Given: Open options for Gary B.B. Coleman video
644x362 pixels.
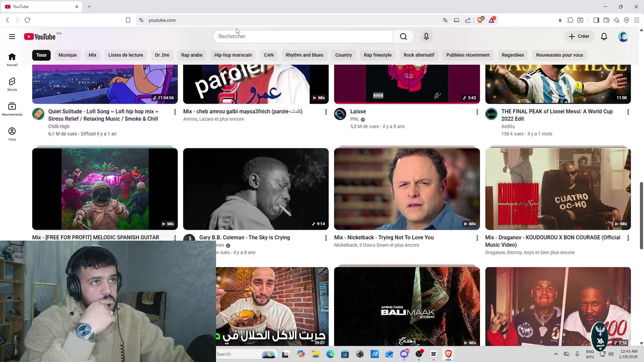Looking at the screenshot, I should point(326,238).
